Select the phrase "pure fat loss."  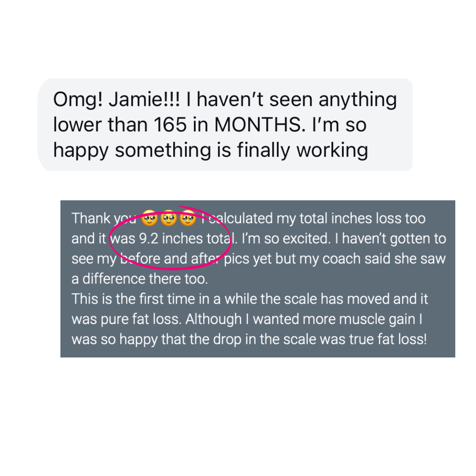[141, 320]
